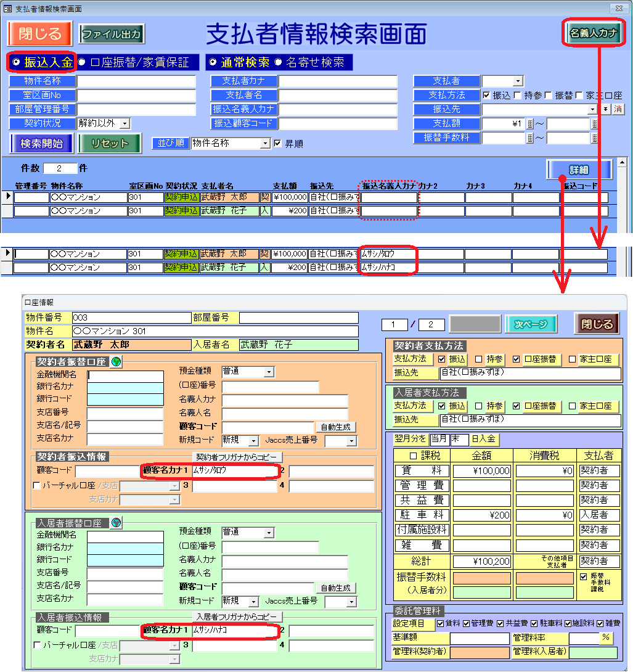Select the 口座振替/家賃保証 radio button

[82, 62]
